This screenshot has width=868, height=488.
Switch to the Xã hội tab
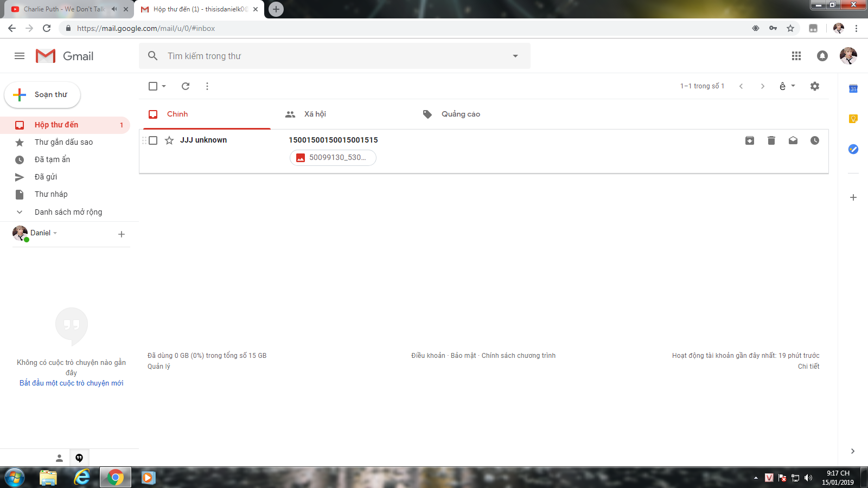[343, 114]
